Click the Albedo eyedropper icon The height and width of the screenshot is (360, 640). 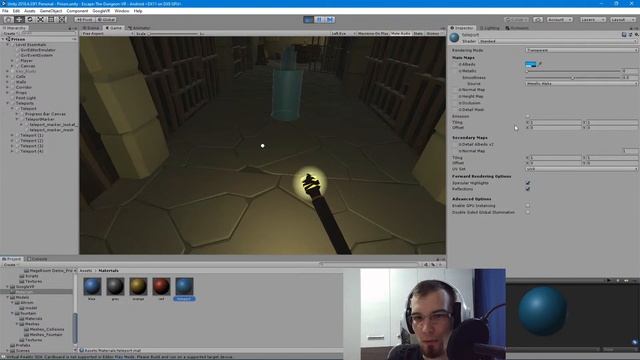tap(540, 64)
